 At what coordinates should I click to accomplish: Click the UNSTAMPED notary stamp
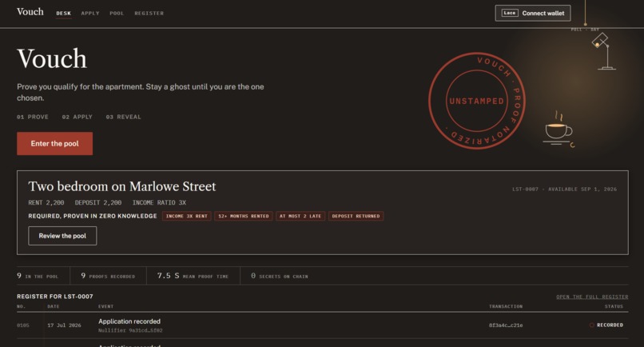477,101
